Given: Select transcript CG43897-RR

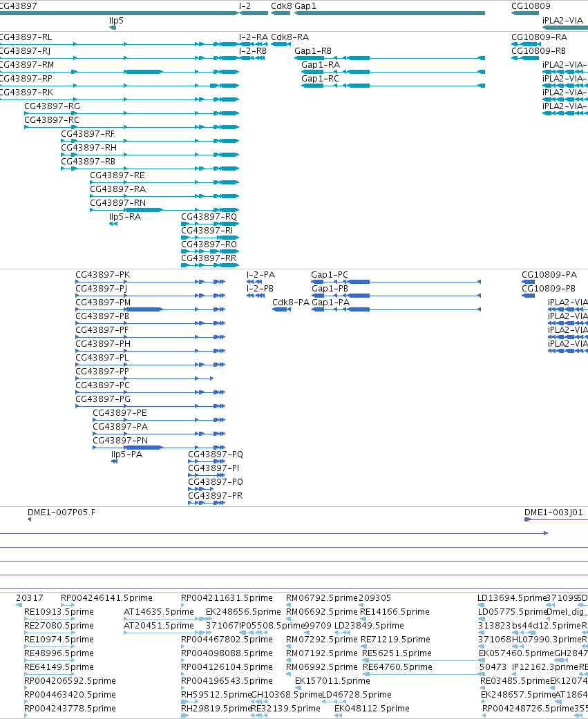Looking at the screenshot, I should point(210,265).
